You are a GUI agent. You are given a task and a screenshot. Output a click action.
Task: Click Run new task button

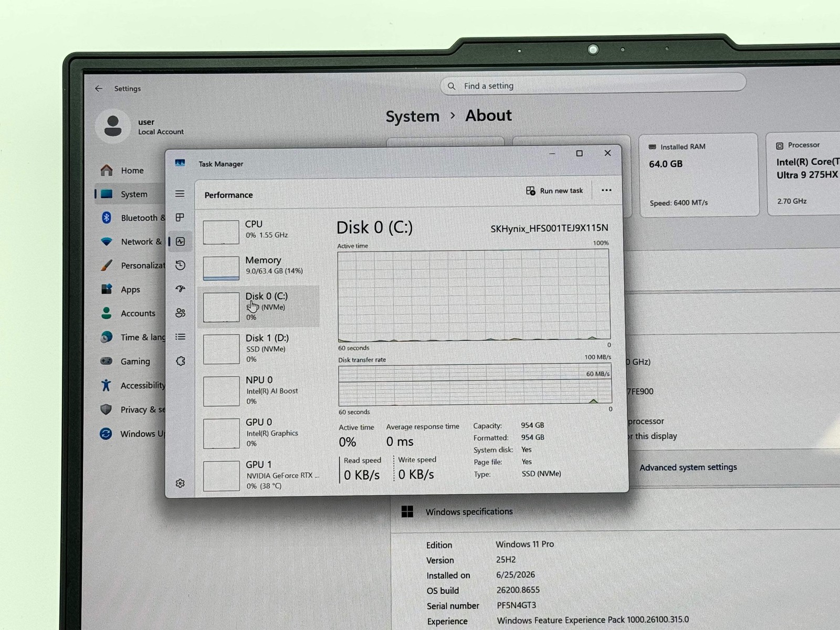554,191
